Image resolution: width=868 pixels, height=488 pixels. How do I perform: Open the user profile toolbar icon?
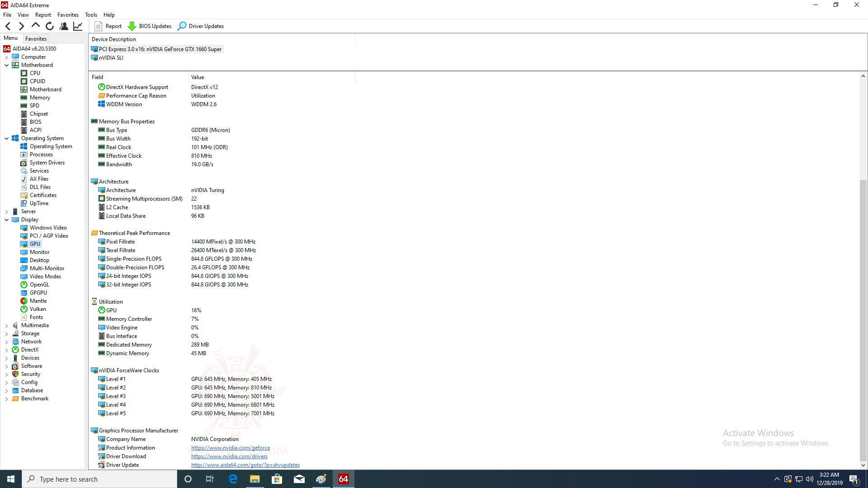(64, 26)
